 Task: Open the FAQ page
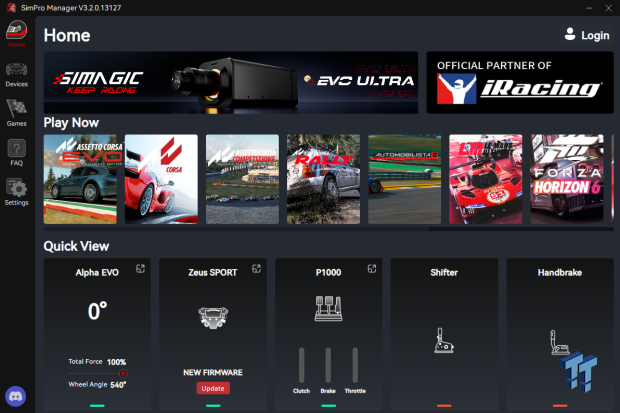17,153
